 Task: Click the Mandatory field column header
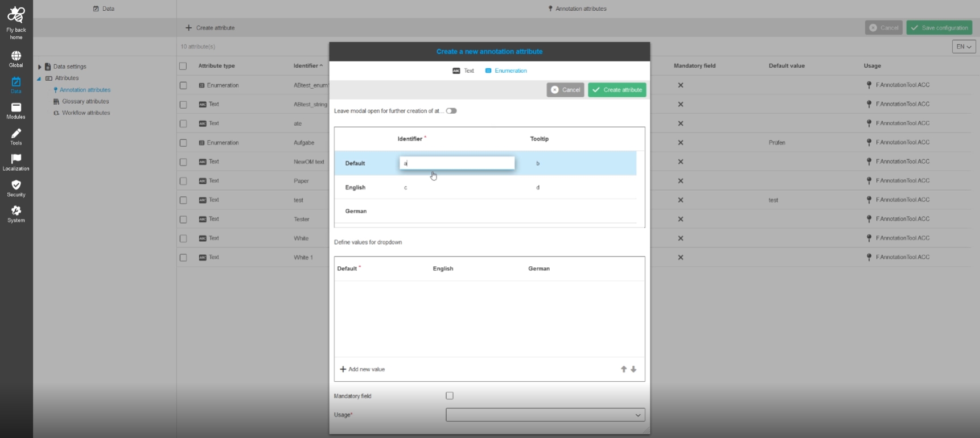tap(694, 66)
